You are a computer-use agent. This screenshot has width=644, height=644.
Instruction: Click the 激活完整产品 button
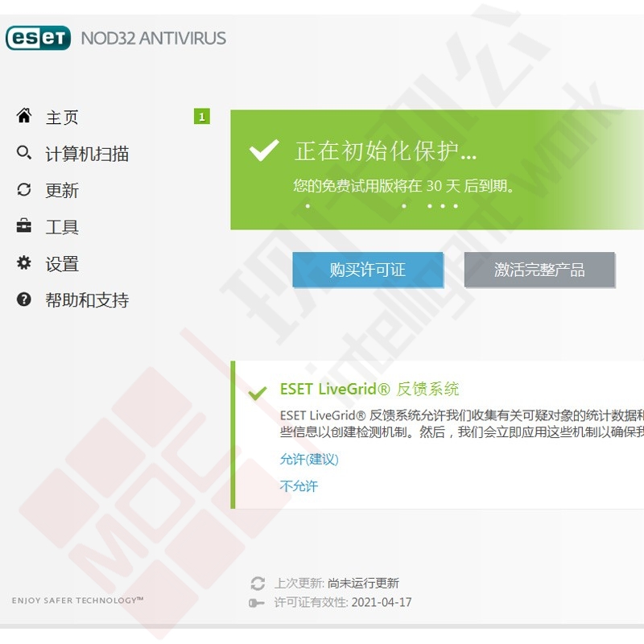click(x=539, y=270)
